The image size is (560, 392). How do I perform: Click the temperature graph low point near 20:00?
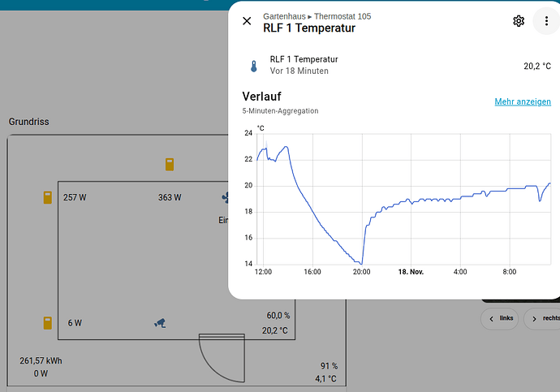(x=360, y=263)
